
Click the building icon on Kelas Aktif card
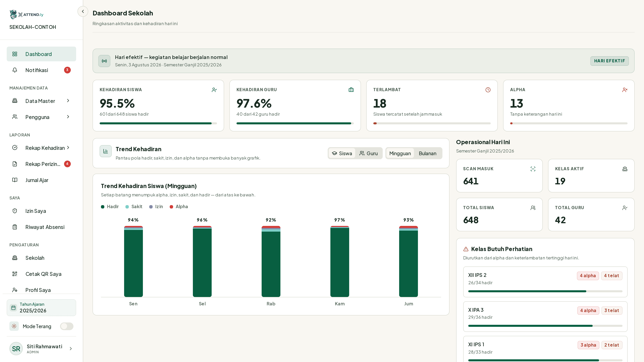coord(625,169)
